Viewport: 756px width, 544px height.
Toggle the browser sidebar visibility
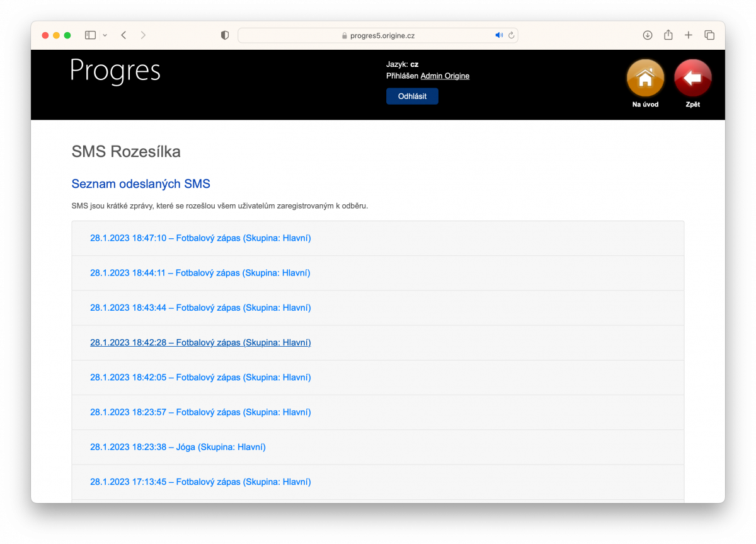click(89, 35)
